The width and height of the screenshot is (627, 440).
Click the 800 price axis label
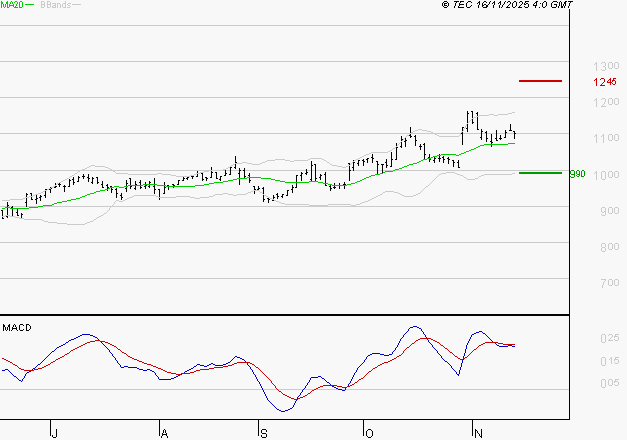coord(610,247)
